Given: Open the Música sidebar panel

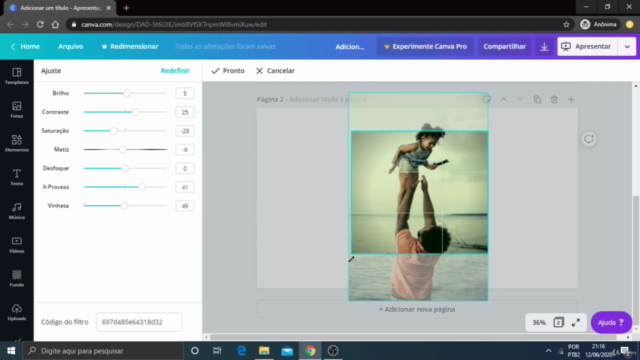Looking at the screenshot, I should point(17,211).
